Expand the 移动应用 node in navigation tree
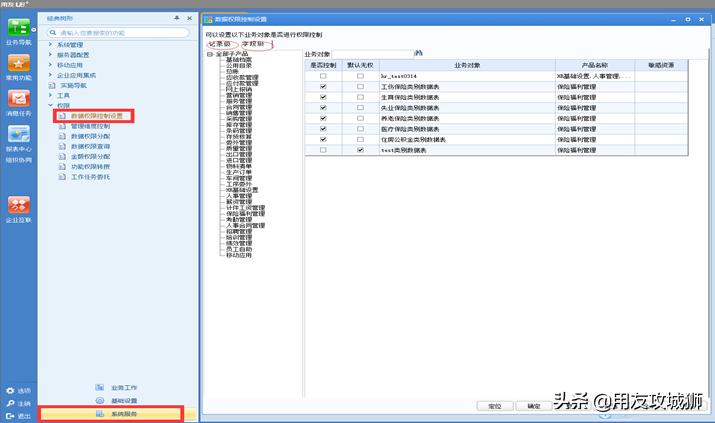 point(51,65)
